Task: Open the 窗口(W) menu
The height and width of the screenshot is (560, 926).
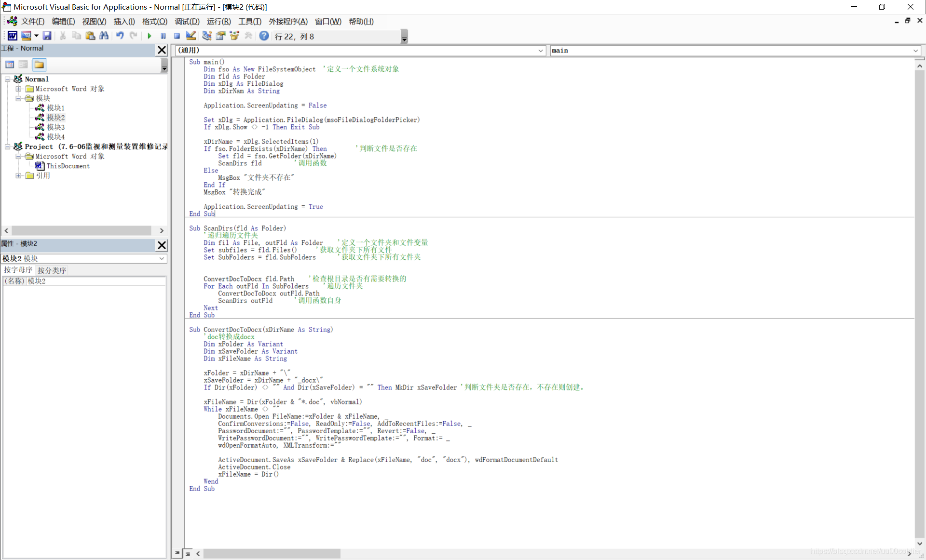Action: [328, 22]
